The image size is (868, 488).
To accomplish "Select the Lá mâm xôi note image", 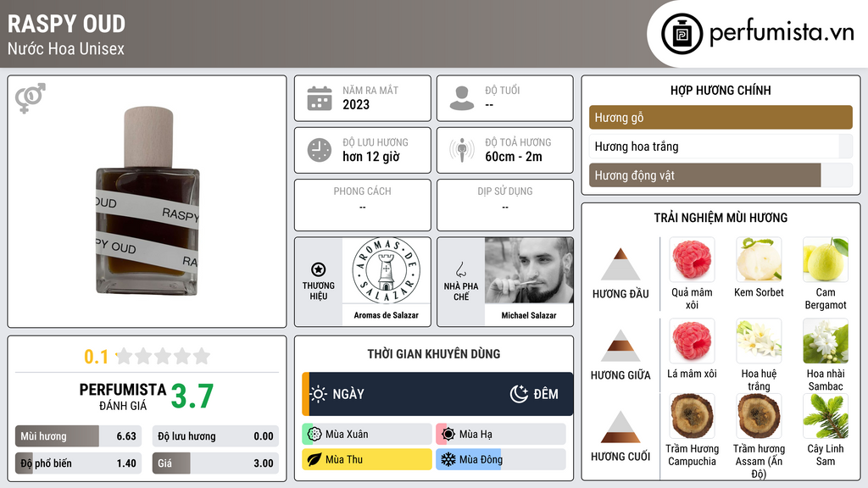I will pyautogui.click(x=692, y=341).
